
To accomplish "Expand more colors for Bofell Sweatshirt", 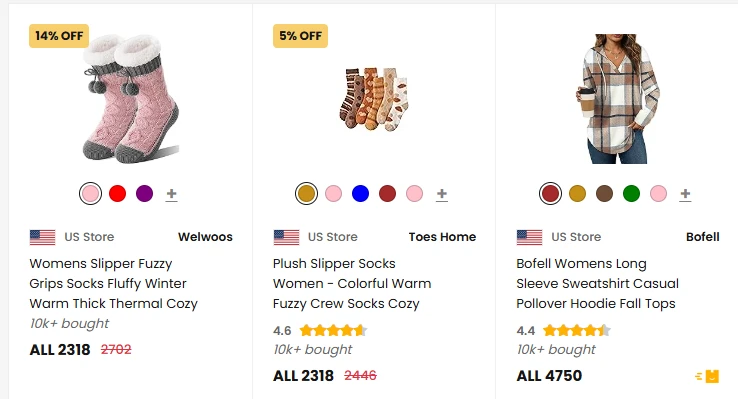I will [685, 194].
